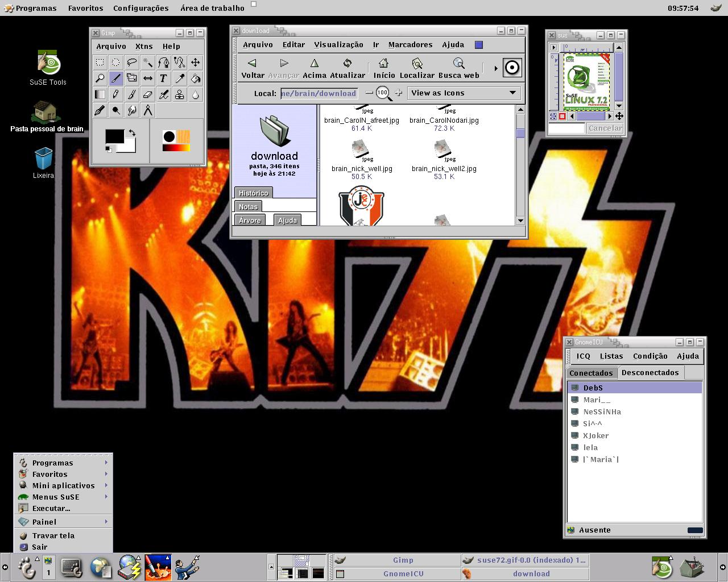728x582 pixels.
Task: Click the Cancelar button in image window
Action: (x=605, y=128)
